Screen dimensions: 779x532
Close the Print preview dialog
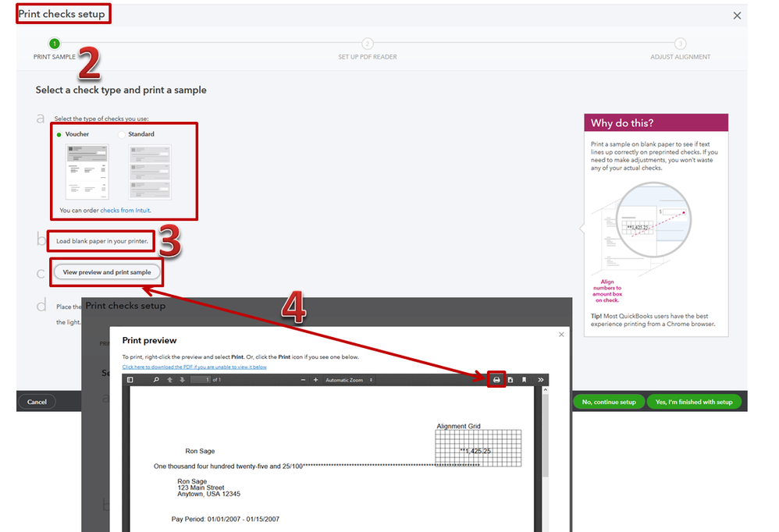tap(561, 335)
